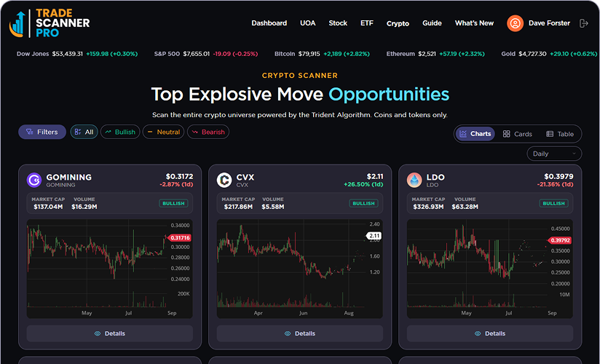Click the Trade Scanner Pro logo
This screenshot has width=600, height=364.
point(50,23)
